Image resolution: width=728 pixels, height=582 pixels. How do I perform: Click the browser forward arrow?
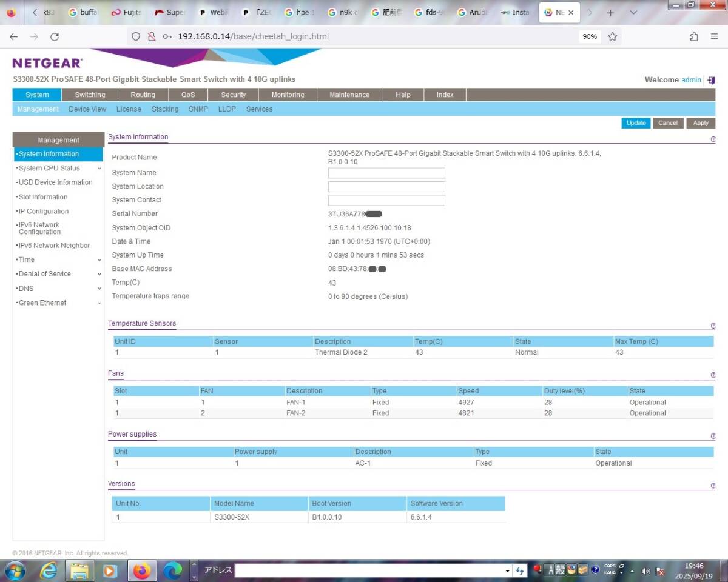click(34, 36)
